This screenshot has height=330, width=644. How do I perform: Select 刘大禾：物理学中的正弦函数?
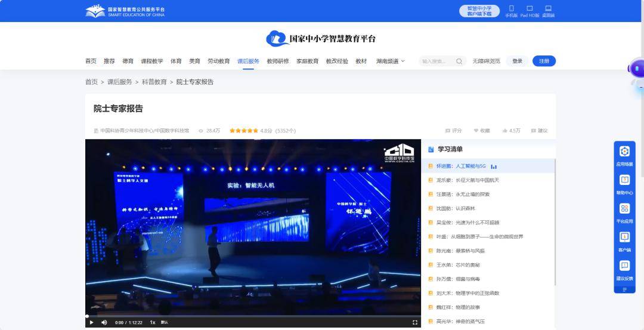click(488, 293)
